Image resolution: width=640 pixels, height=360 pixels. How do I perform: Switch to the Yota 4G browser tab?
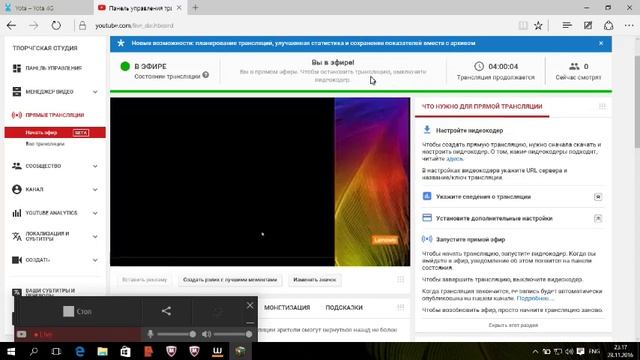[46, 8]
